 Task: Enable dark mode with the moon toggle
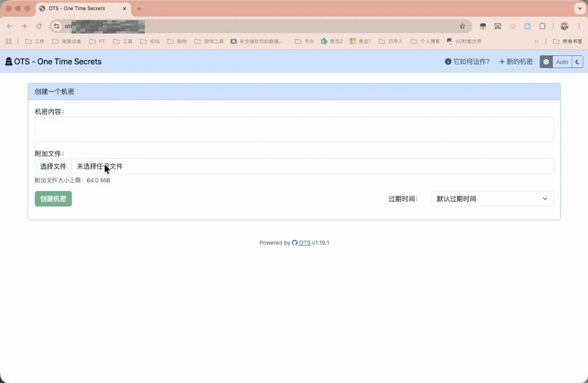click(576, 61)
